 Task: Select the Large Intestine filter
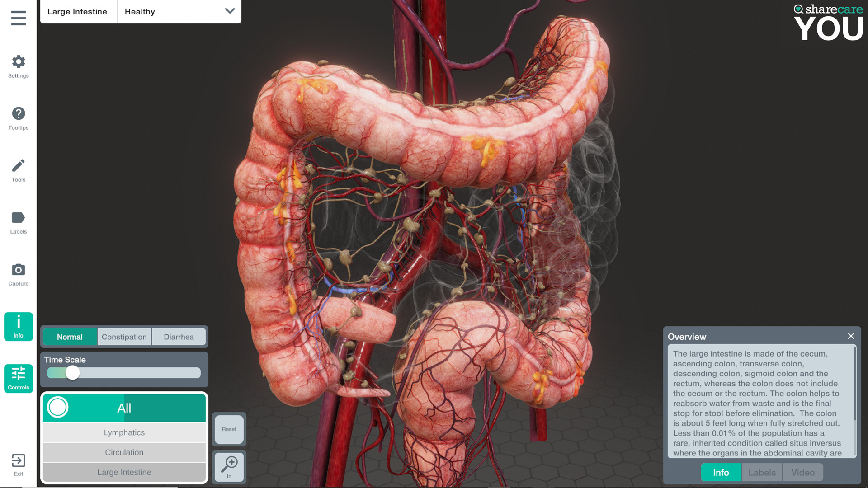123,471
